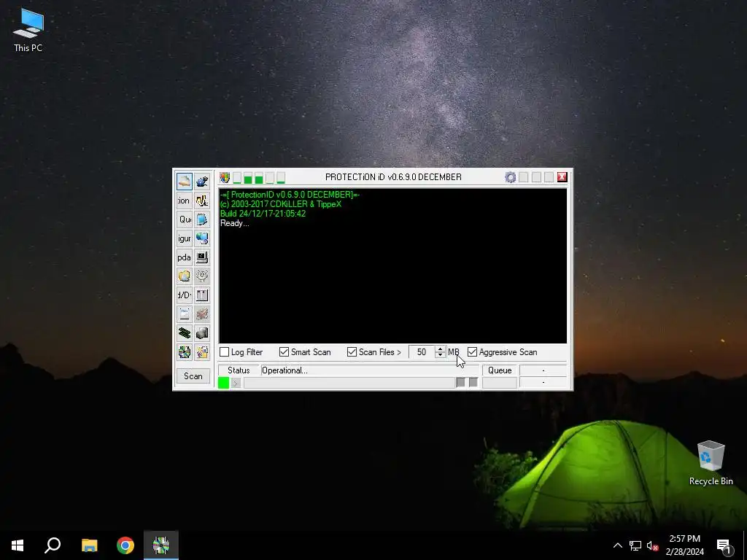Click the scan progress bar

point(349,382)
